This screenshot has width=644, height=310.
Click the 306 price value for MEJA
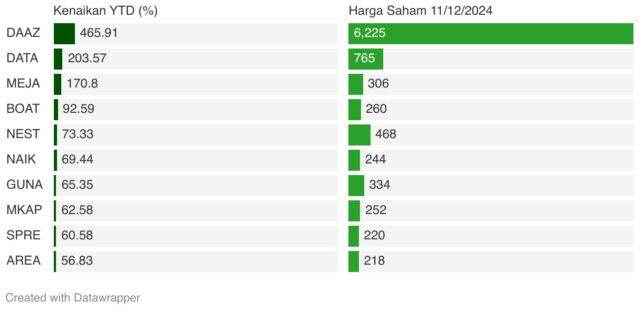pos(378,84)
